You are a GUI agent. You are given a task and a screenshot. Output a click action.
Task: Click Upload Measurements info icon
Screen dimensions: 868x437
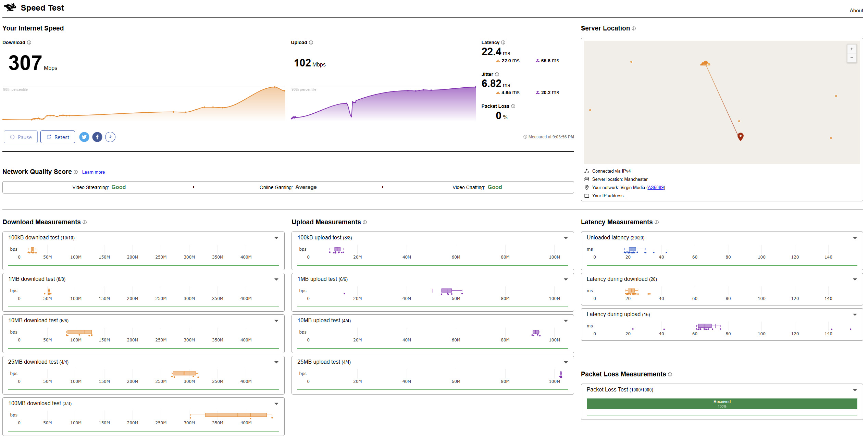pyautogui.click(x=365, y=222)
